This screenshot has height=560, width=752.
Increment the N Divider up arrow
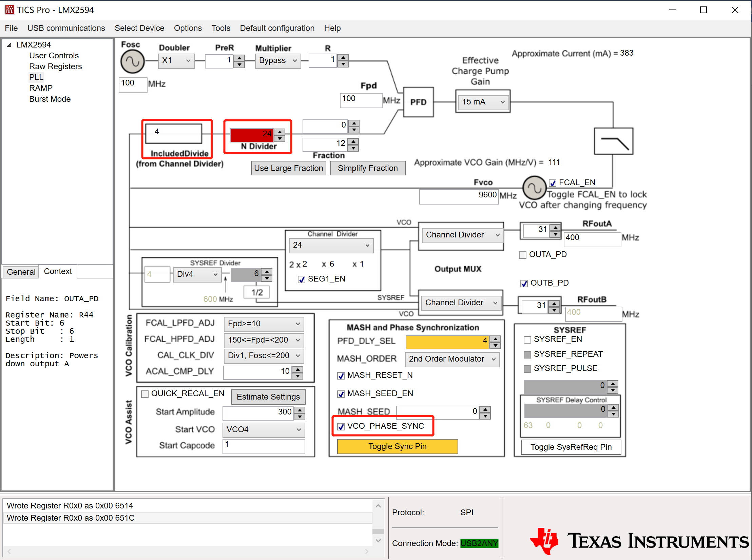[x=280, y=132]
